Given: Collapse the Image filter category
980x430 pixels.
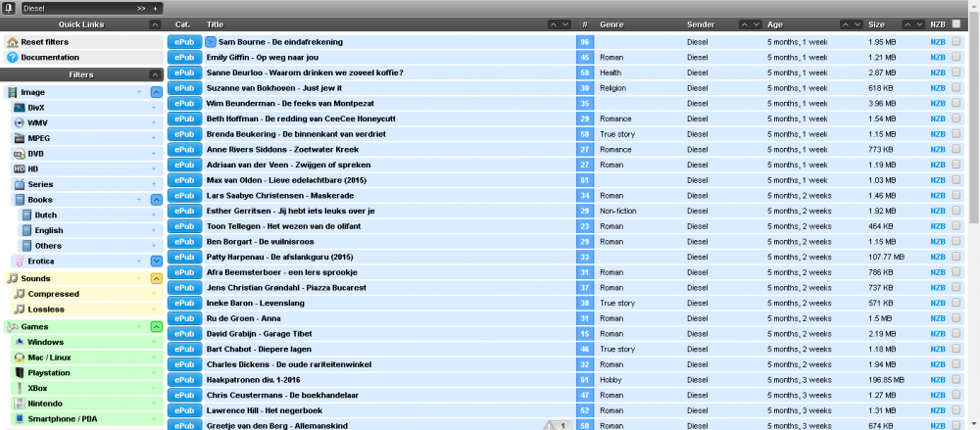Looking at the screenshot, I should click(x=155, y=92).
